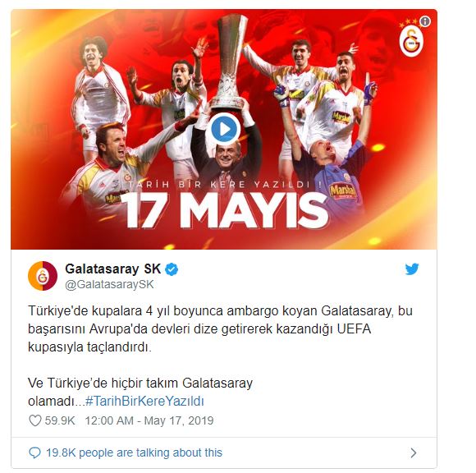Viewport: 476px width, 473px height.
Task: Click the 59.9K likes count
Action: (x=60, y=420)
